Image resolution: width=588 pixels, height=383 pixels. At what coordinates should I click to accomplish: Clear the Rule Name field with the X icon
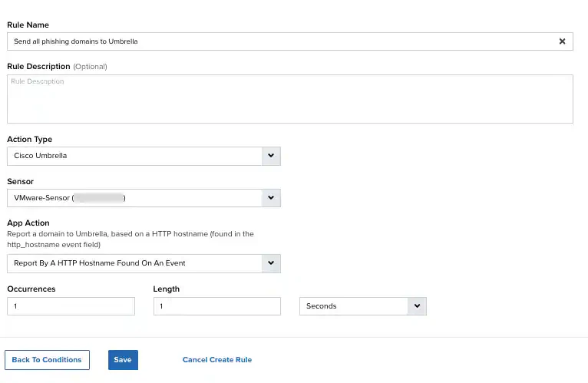562,41
